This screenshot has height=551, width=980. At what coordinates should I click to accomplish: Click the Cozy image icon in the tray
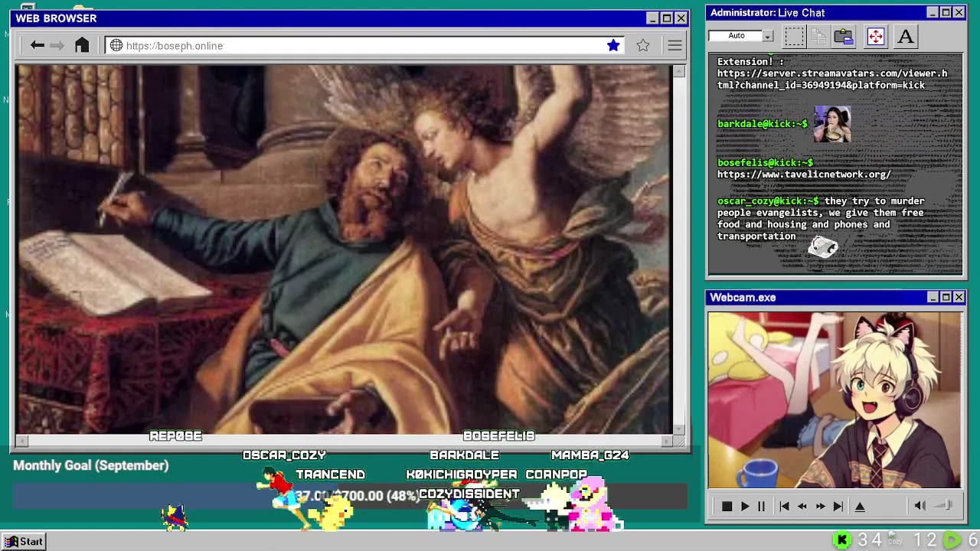click(x=893, y=540)
